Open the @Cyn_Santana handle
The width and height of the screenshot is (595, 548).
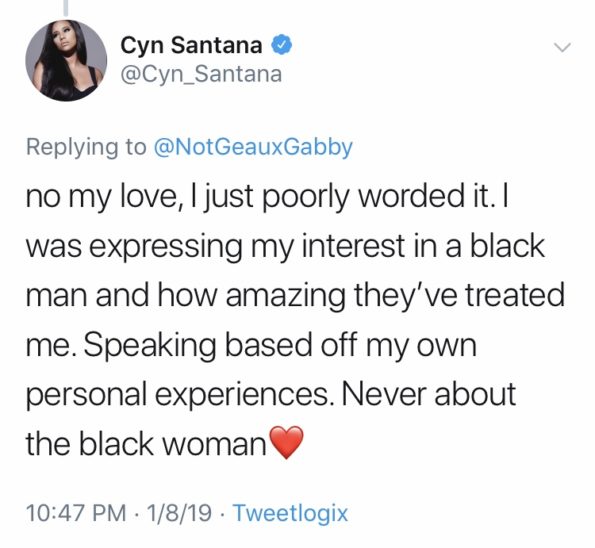tap(201, 74)
